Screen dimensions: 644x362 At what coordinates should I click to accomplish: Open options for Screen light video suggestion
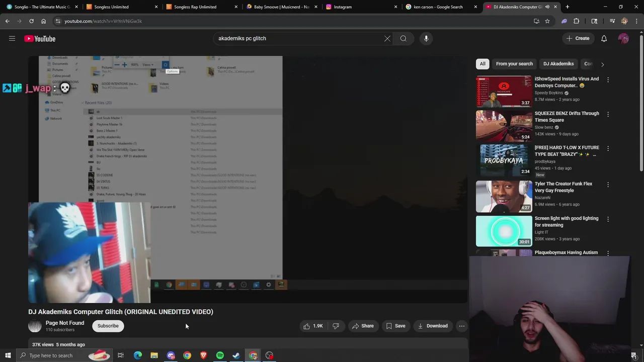click(x=608, y=219)
